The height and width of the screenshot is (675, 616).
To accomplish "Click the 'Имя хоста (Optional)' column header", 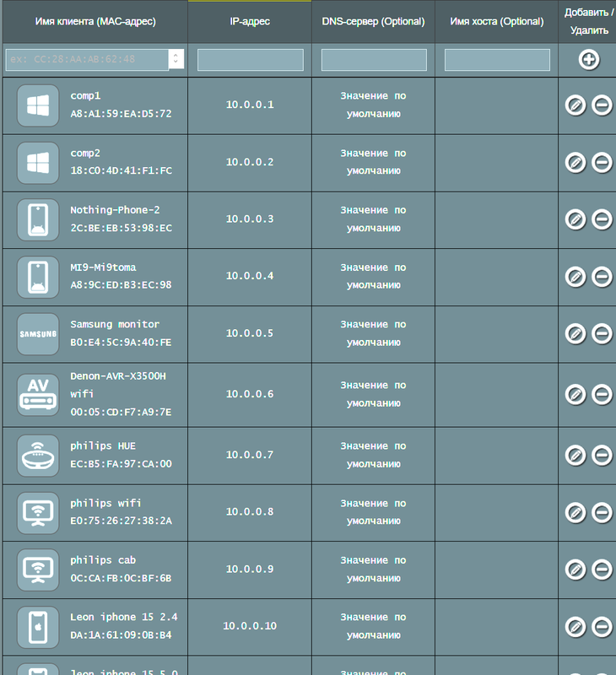I will coord(497,22).
